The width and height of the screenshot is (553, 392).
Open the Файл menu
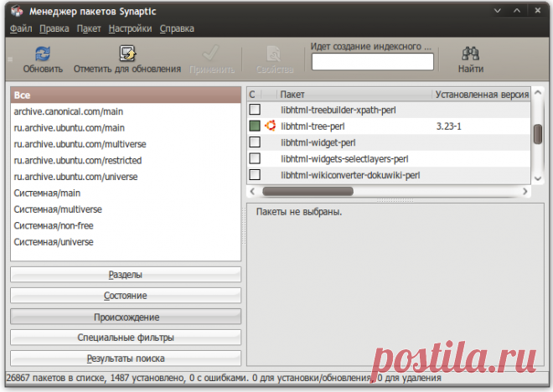(x=21, y=28)
